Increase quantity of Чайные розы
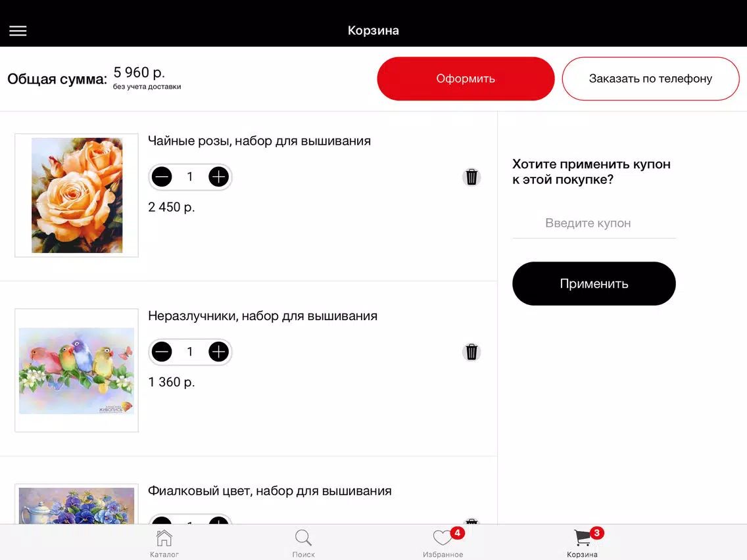The width and height of the screenshot is (747, 560). 219,177
